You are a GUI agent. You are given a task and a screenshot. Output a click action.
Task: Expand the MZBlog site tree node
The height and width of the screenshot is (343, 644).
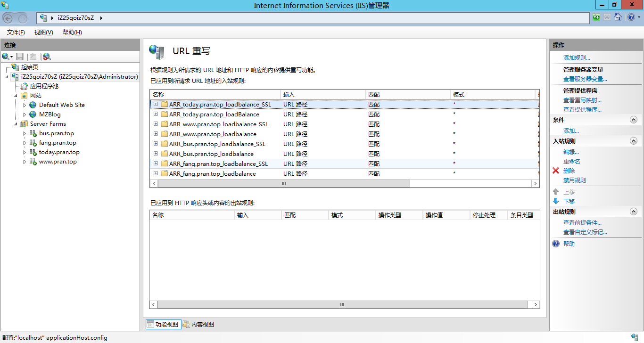click(x=25, y=114)
